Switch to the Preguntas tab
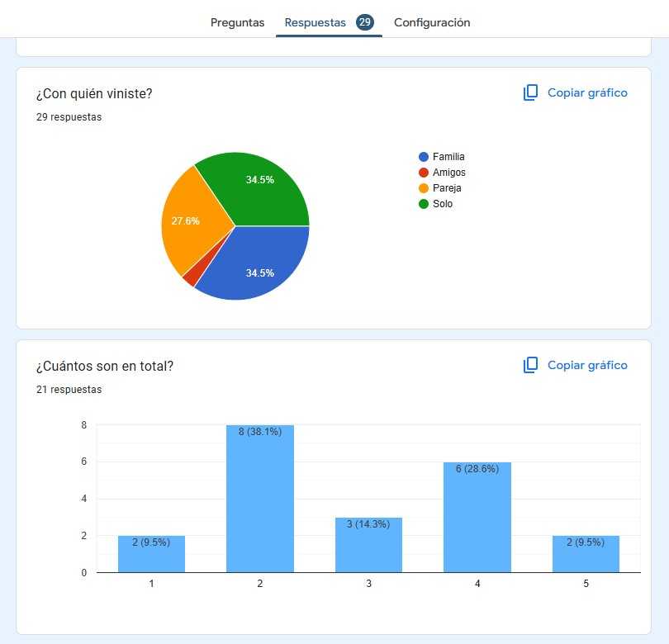This screenshot has width=669, height=644. click(x=237, y=22)
